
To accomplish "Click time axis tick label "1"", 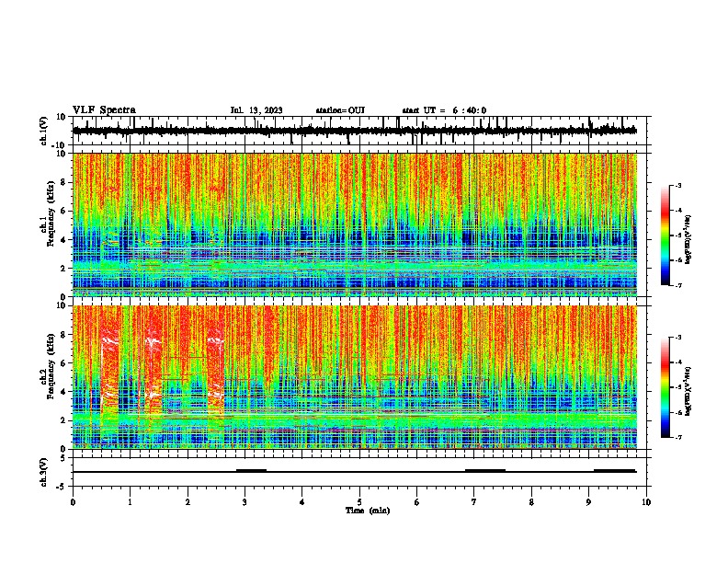I will click(130, 502).
